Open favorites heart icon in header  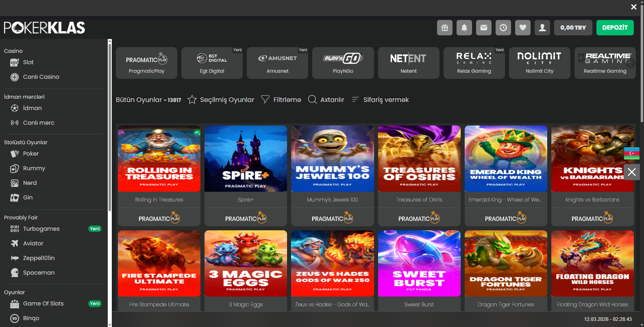pos(523,28)
